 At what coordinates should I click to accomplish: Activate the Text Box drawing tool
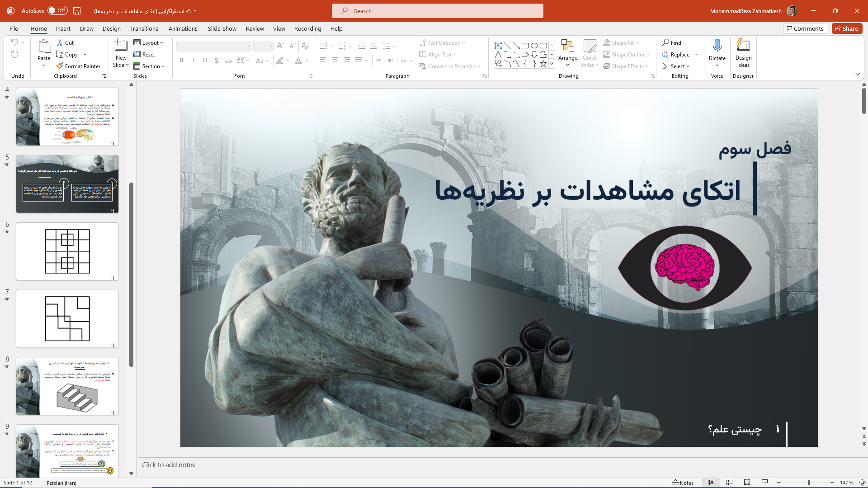[499, 45]
